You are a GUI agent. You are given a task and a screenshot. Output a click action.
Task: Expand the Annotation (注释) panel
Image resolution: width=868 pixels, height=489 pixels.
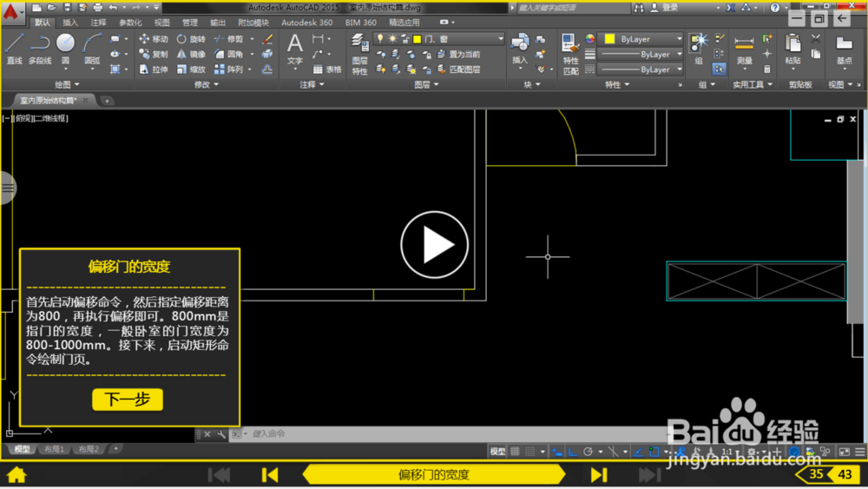312,84
